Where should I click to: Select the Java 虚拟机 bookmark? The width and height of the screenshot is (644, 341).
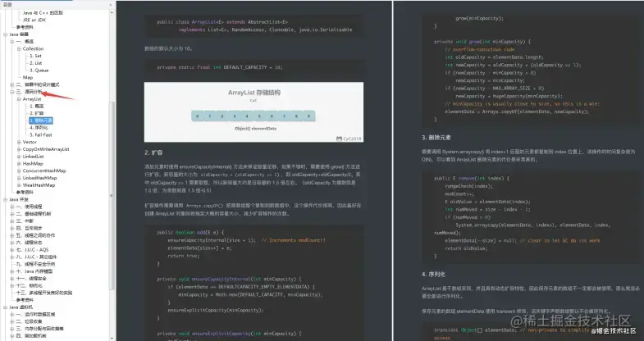pyautogui.click(x=21, y=307)
